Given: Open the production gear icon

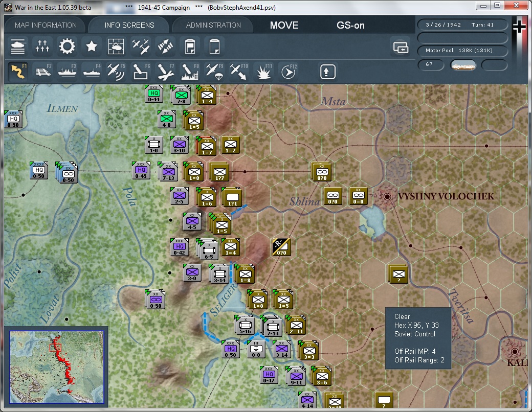Looking at the screenshot, I should 67,47.
